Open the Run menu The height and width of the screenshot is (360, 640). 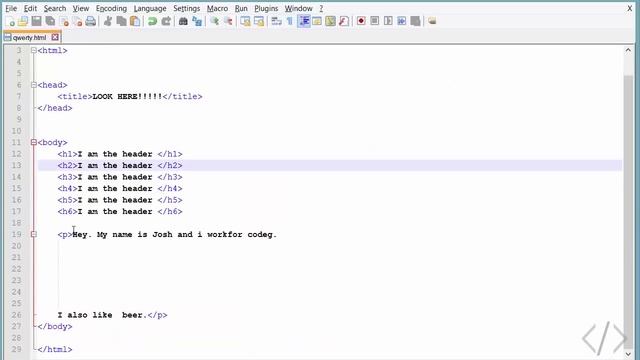[x=241, y=8]
